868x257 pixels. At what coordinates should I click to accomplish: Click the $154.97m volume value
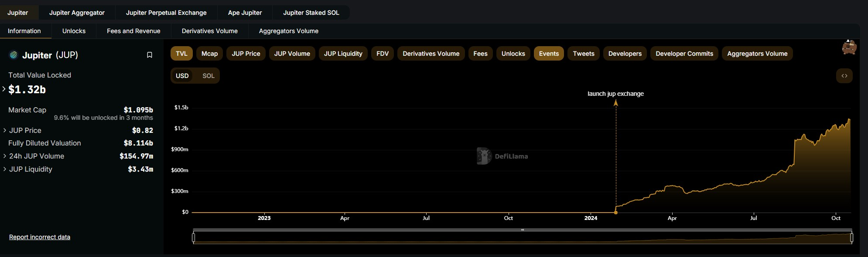tap(137, 156)
